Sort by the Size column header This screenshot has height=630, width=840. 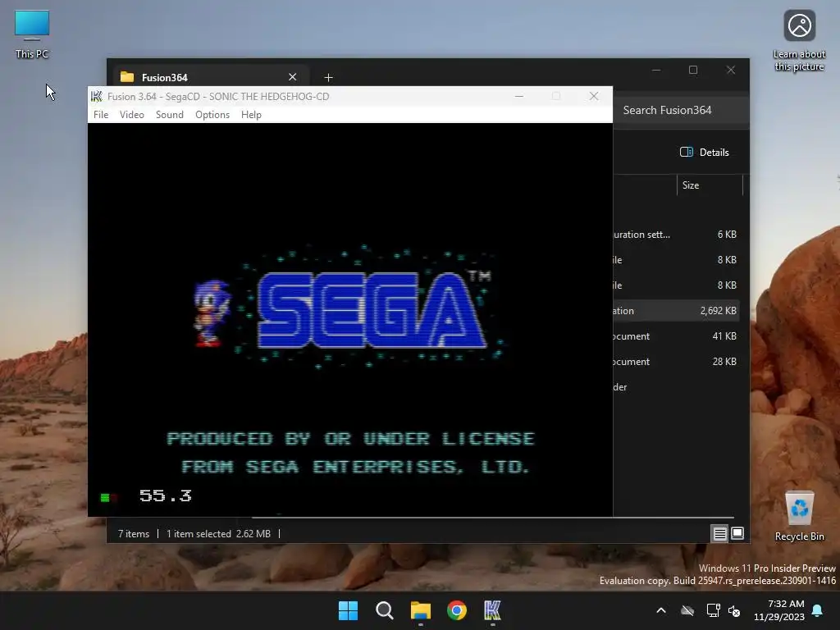710,185
